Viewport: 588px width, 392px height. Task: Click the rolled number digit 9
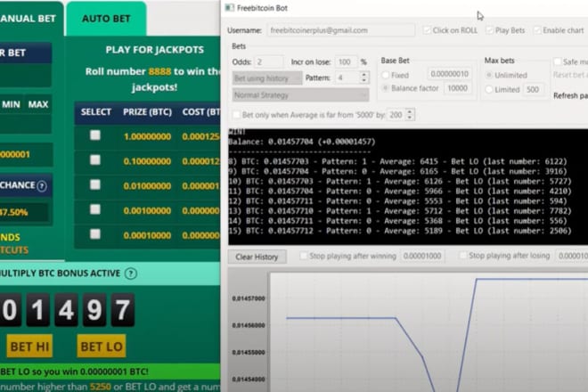94,310
